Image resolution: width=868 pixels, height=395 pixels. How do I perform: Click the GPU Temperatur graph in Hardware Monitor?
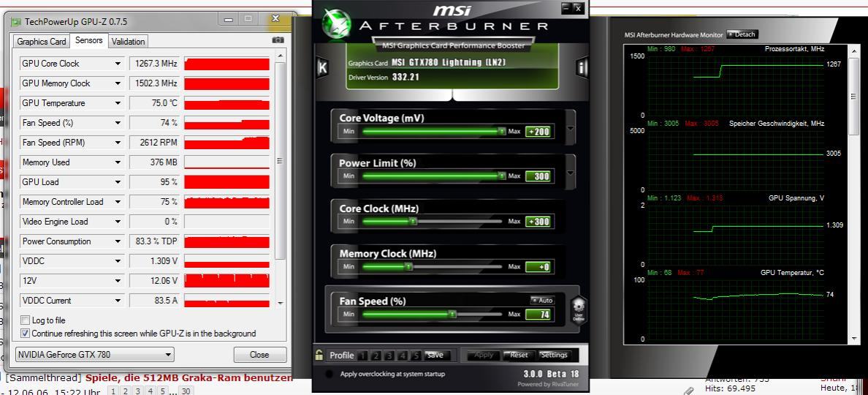(x=735, y=309)
